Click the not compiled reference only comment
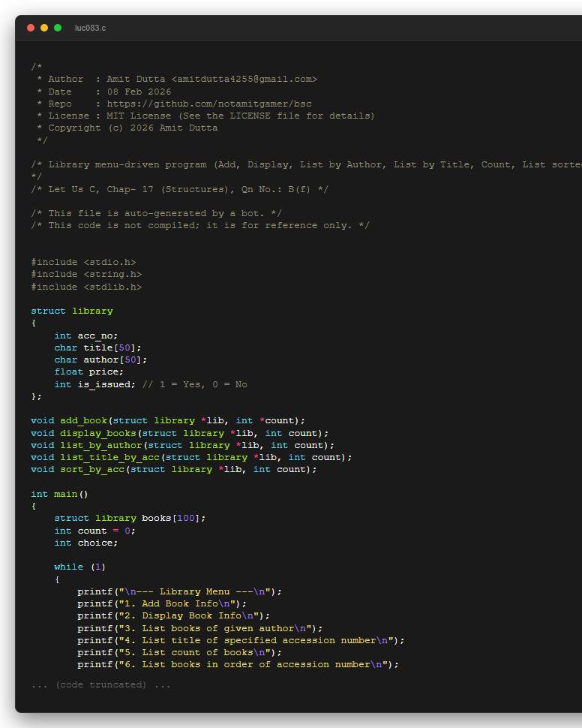This screenshot has height=728, width=582. point(200,225)
